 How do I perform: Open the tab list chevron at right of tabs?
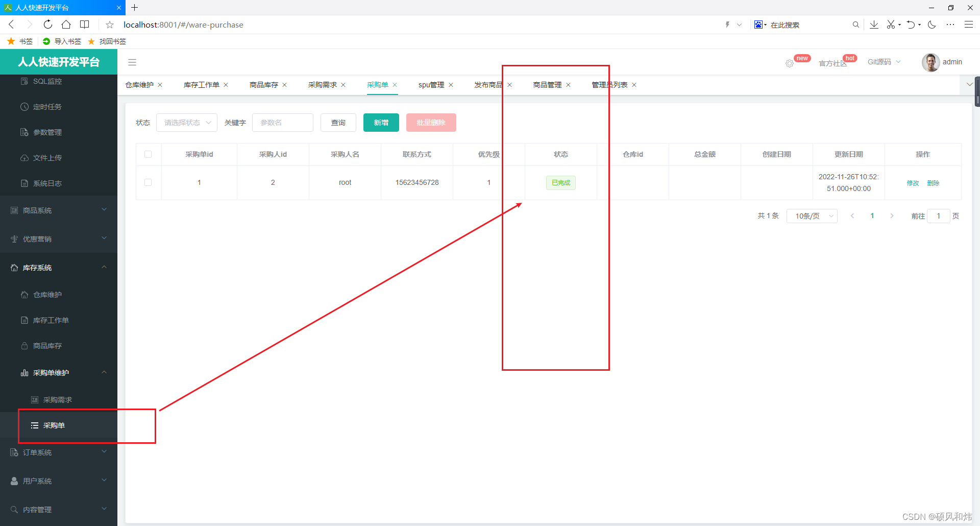(969, 84)
